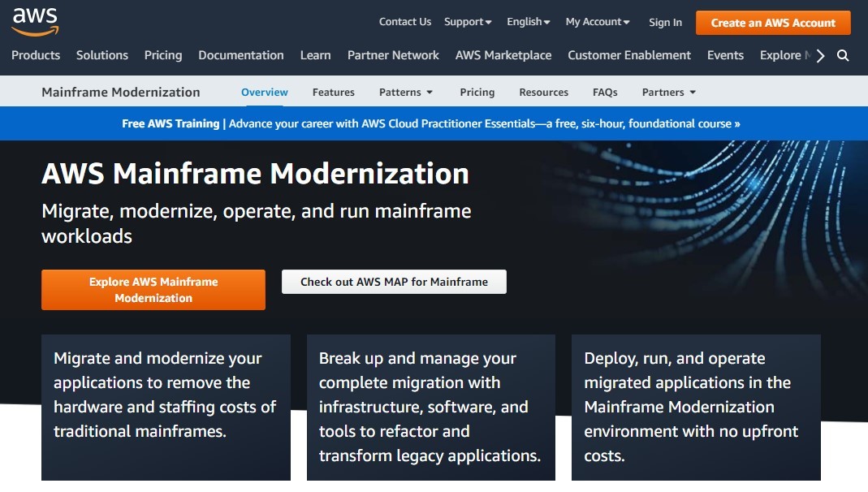Open the Documentation menu
This screenshot has width=868, height=492.
click(x=241, y=55)
